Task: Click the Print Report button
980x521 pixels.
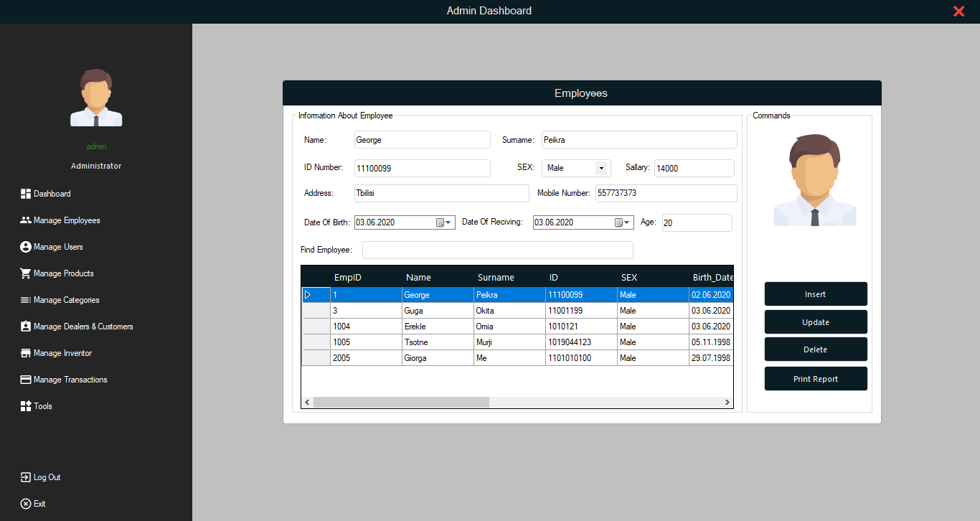Action: [x=816, y=379]
